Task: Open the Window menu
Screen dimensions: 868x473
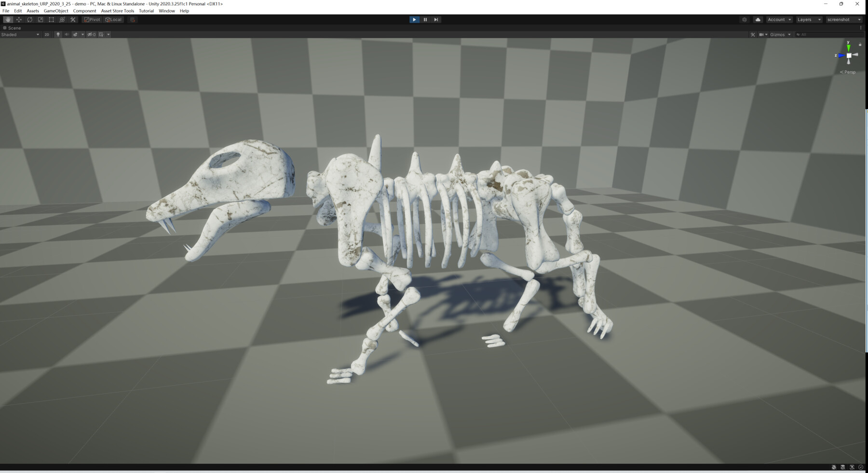Action: (x=166, y=11)
